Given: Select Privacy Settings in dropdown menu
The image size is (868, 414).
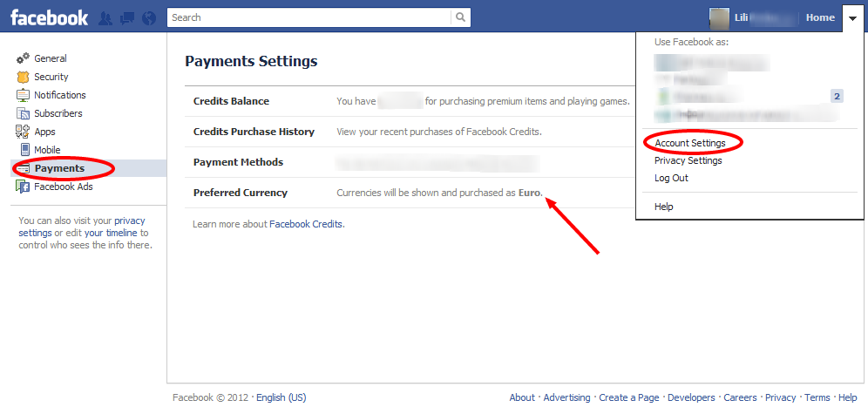Looking at the screenshot, I should coord(688,160).
